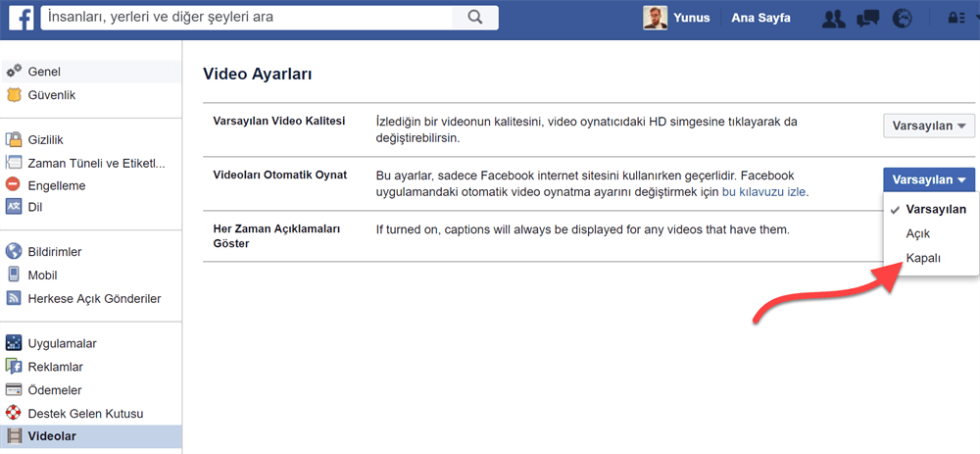980x454 pixels.
Task: Click the 'Video Ayarları' heading
Action: [258, 75]
